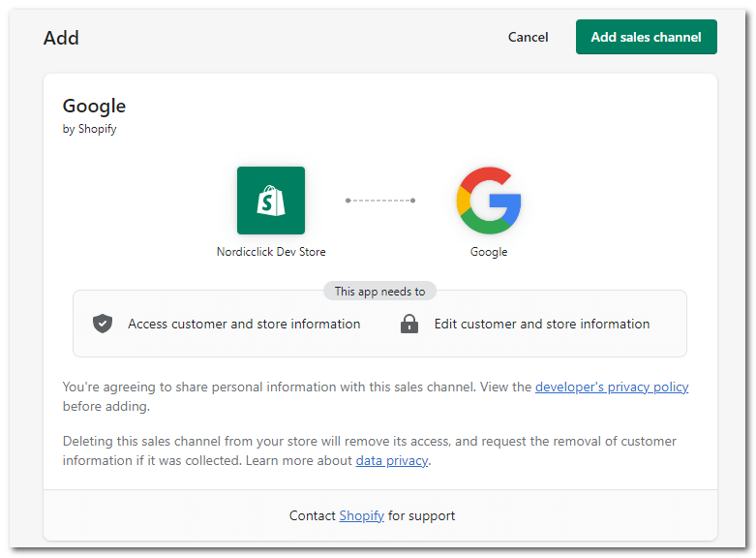Click the Google label under the logo
Screen dimensions: 756x558
(489, 252)
